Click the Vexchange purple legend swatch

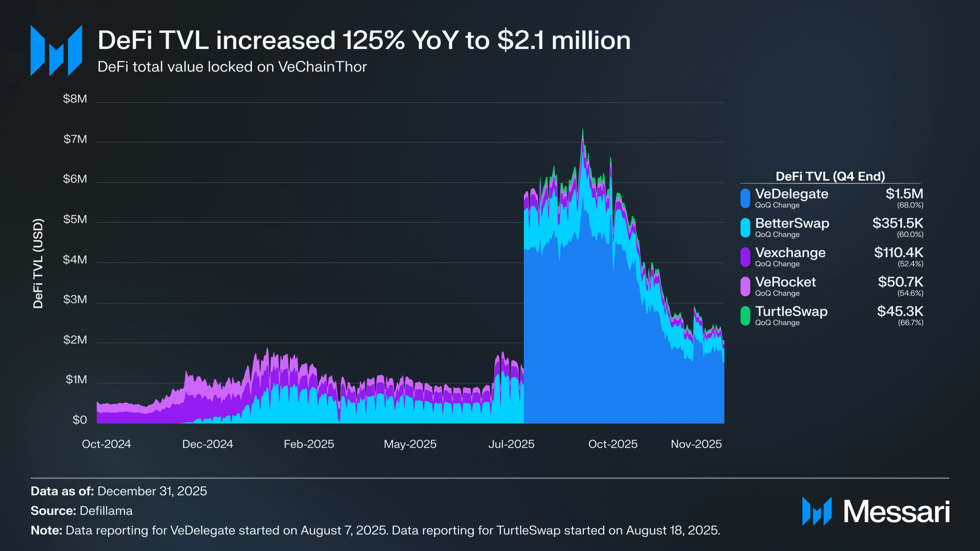[x=745, y=257]
